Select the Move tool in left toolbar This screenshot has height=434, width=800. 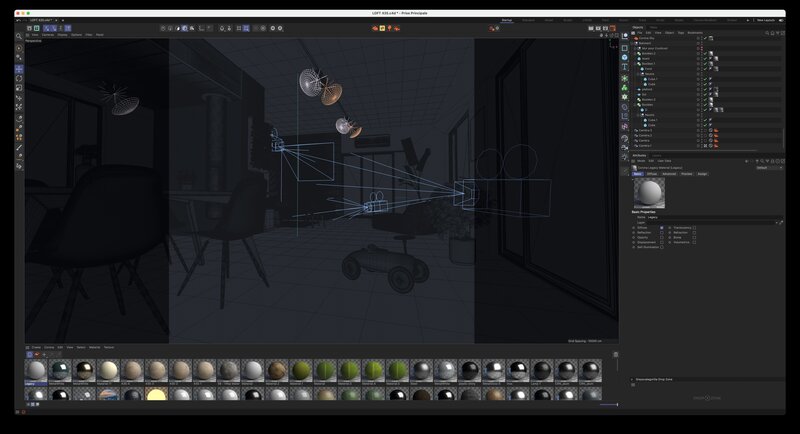19,68
